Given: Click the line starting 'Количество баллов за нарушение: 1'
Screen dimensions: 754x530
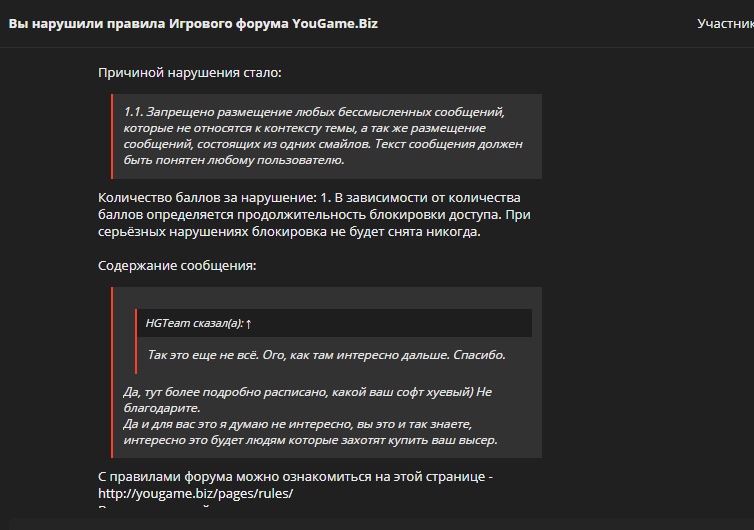Looking at the screenshot, I should tap(309, 198).
